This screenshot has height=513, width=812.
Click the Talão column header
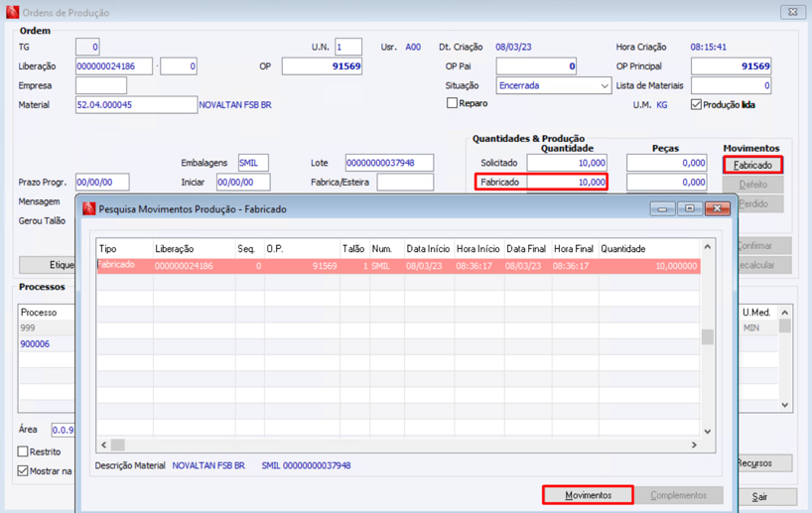pos(354,249)
